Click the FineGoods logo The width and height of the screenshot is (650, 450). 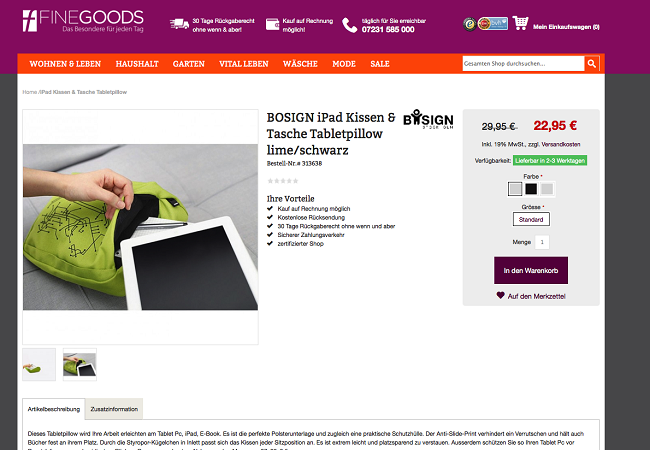83,21
